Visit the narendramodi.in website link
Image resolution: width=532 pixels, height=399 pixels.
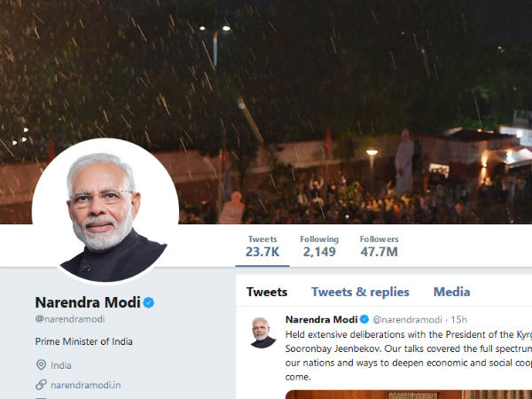[86, 385]
